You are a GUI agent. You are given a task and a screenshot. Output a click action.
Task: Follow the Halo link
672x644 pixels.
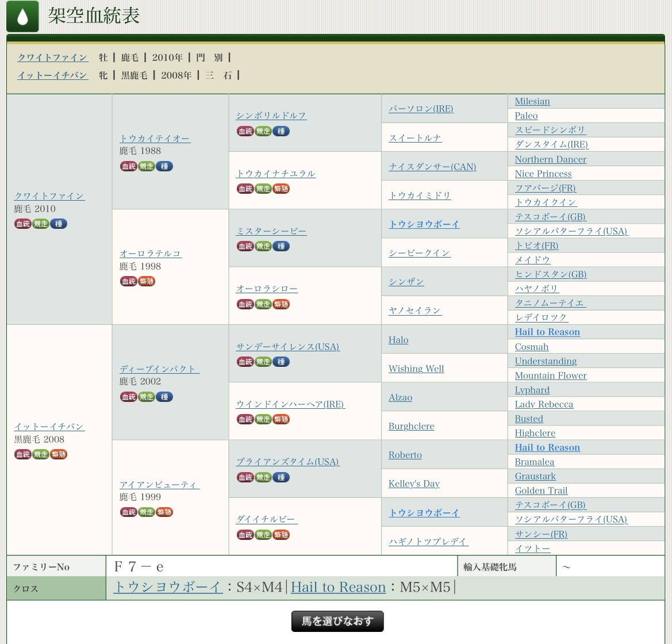[398, 340]
